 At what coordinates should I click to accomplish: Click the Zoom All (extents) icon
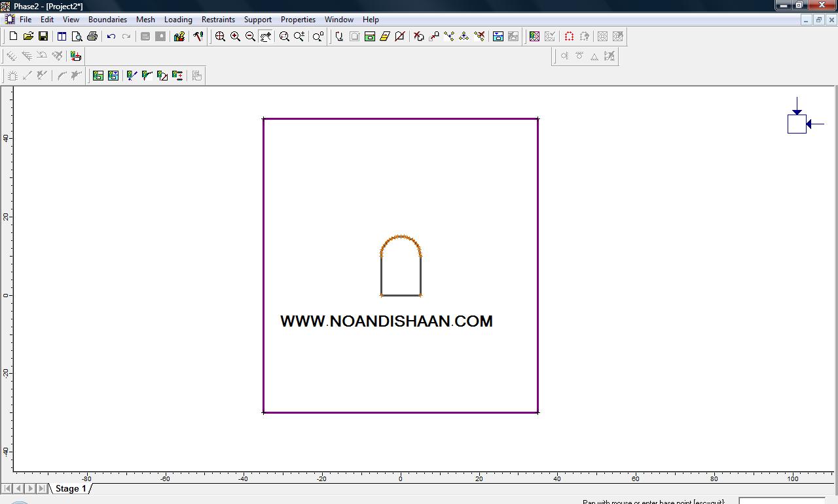pos(220,37)
